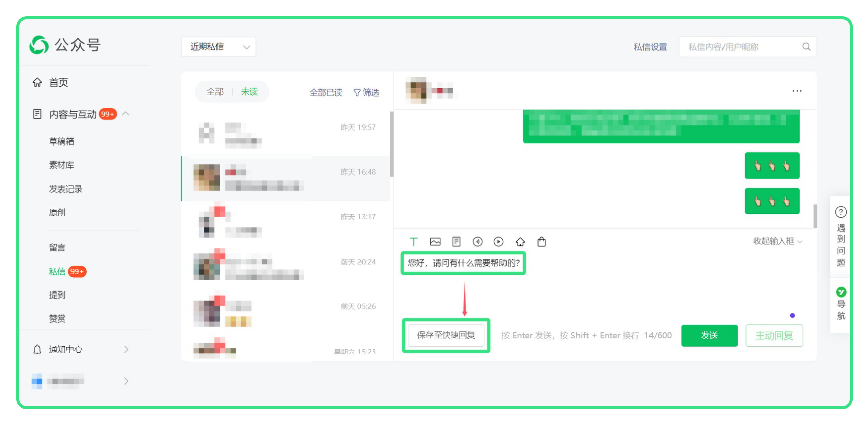The image size is (868, 425).
Task: Click the mini program icon in toolbar
Action: click(x=520, y=242)
